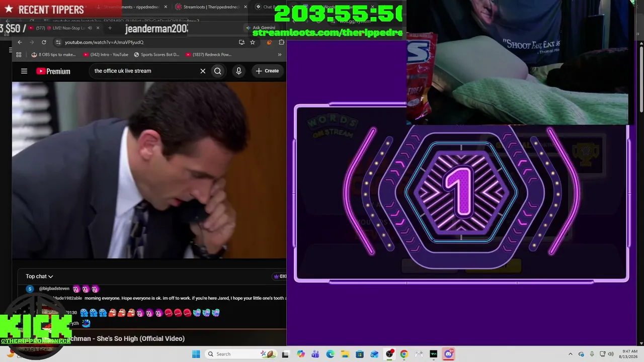
Task: Open '(342) Intro - YouTube' bookmark
Action: click(x=106, y=54)
